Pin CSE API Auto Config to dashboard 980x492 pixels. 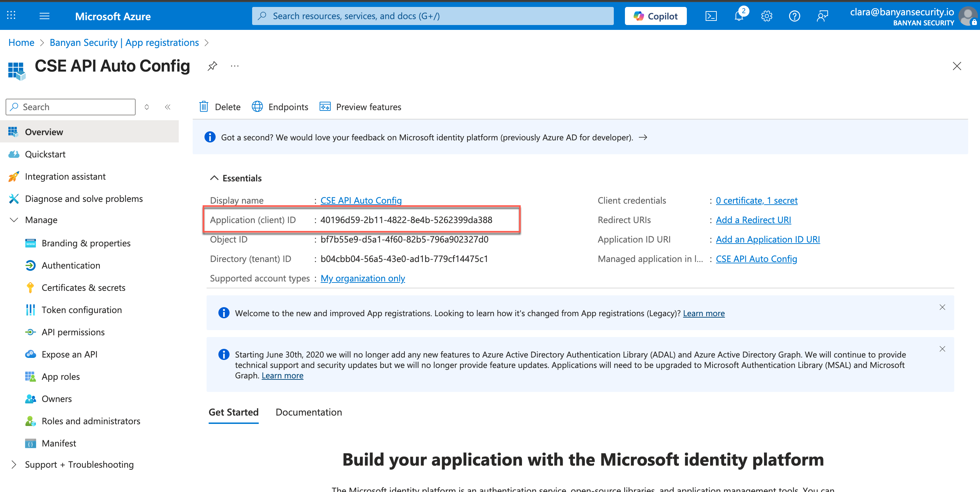[x=212, y=66]
